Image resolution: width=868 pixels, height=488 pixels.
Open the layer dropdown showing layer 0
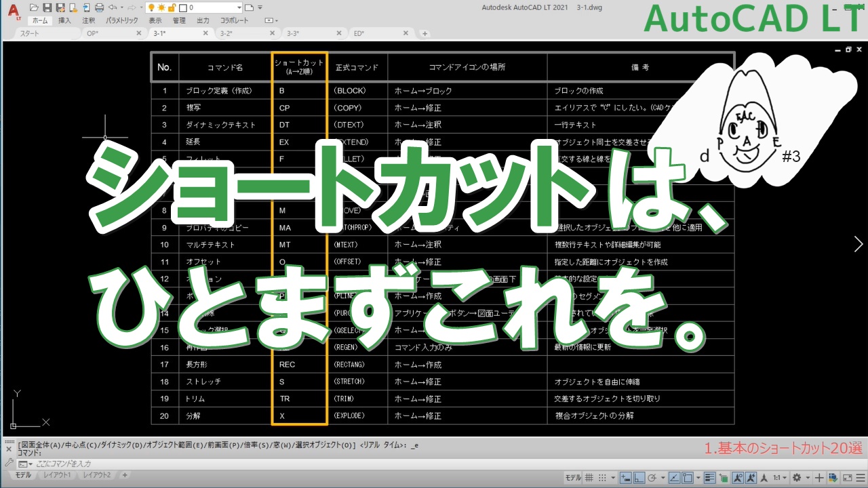pos(239,7)
